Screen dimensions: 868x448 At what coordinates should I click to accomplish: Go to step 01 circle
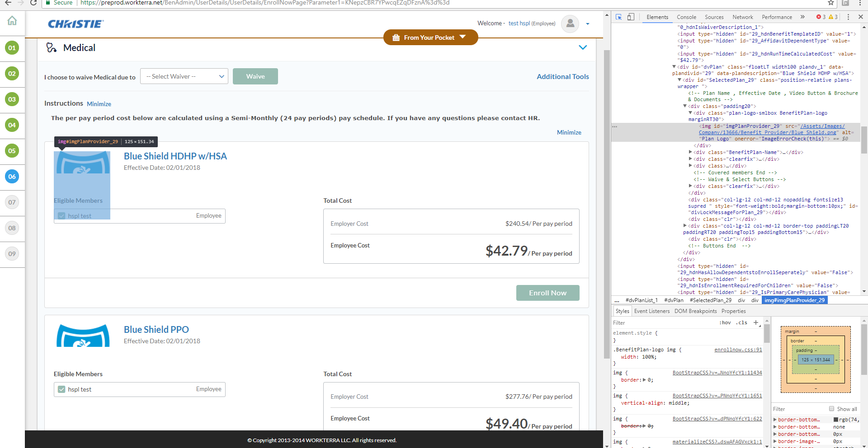click(x=12, y=48)
